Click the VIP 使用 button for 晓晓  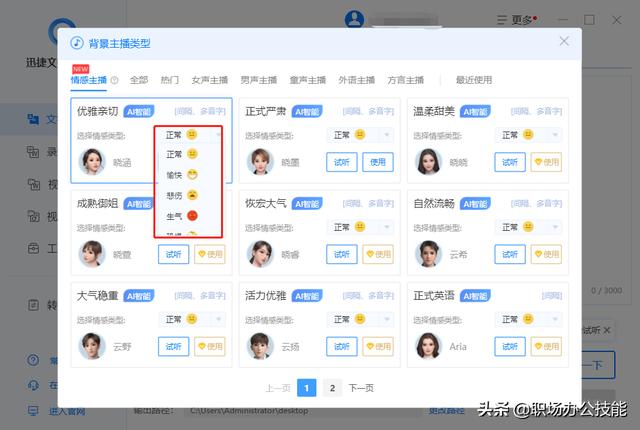coord(546,162)
